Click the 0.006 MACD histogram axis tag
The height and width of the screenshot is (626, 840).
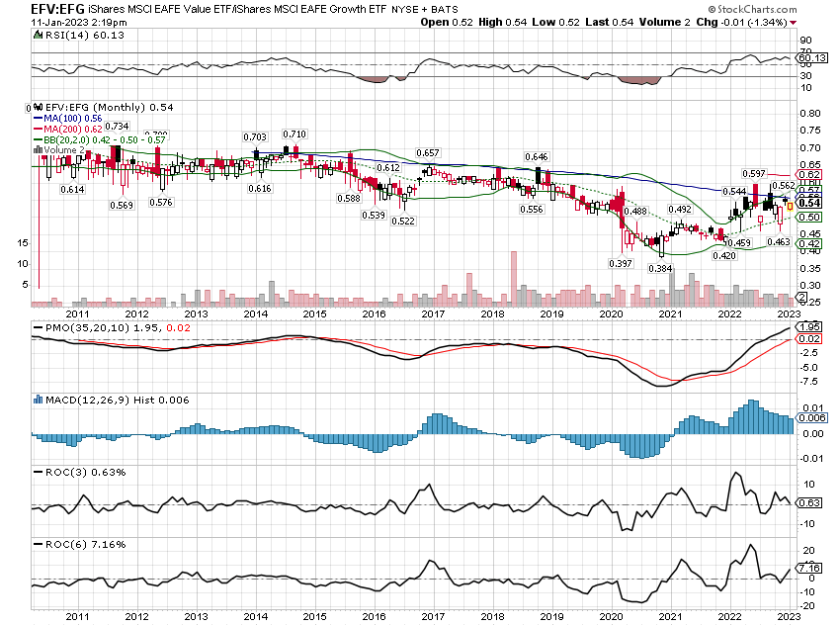tap(812, 418)
